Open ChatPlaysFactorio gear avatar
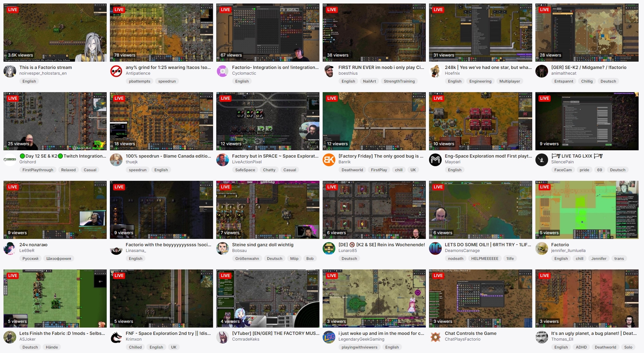This screenshot has height=353, width=644. click(x=435, y=337)
